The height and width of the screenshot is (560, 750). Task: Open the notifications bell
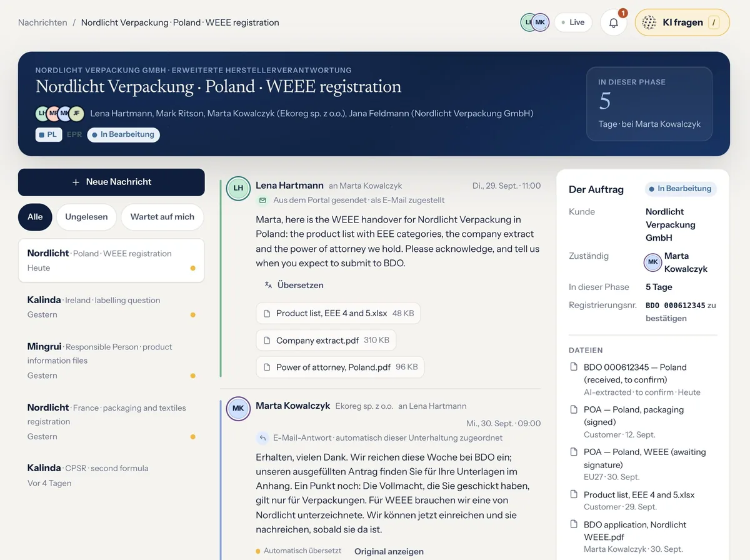(x=614, y=22)
